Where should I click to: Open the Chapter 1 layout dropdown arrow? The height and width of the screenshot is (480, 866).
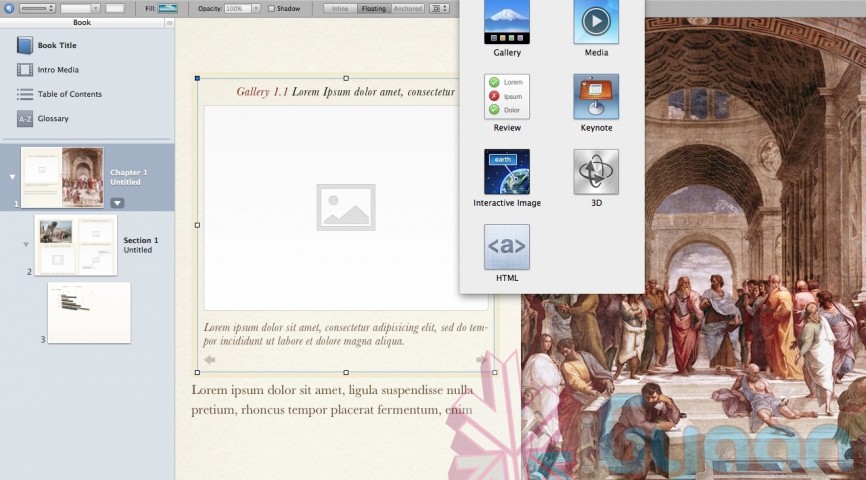pyautogui.click(x=117, y=203)
